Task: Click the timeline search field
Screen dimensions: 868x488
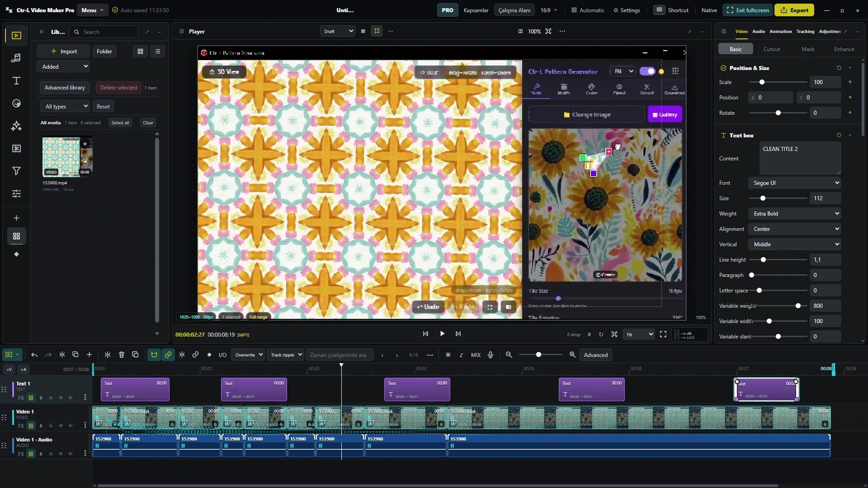Action: point(340,355)
